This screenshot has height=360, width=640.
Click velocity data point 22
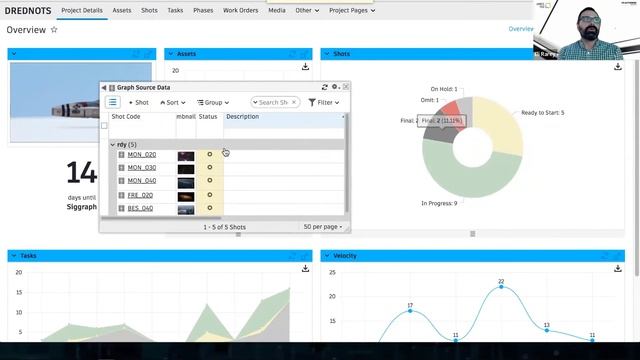click(x=501, y=287)
